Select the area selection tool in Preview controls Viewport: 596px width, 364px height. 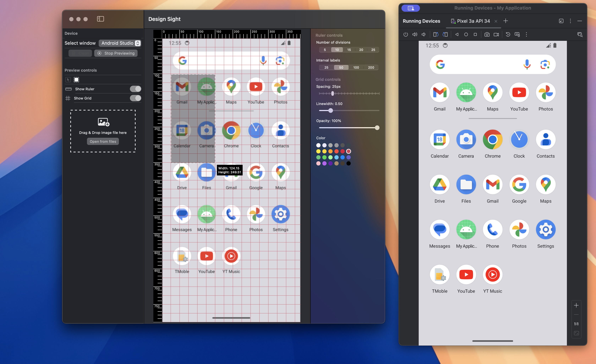pyautogui.click(x=76, y=79)
